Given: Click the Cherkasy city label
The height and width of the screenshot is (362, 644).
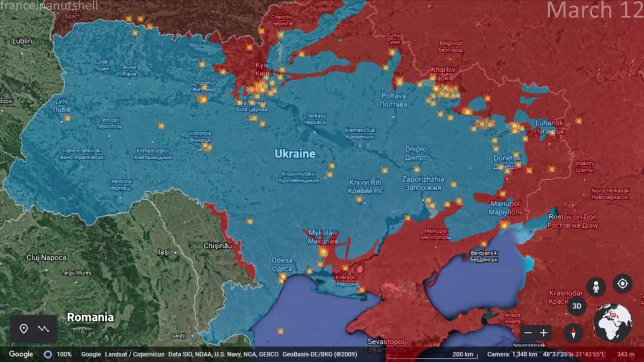Looking at the screenshot, I should 315,119.
